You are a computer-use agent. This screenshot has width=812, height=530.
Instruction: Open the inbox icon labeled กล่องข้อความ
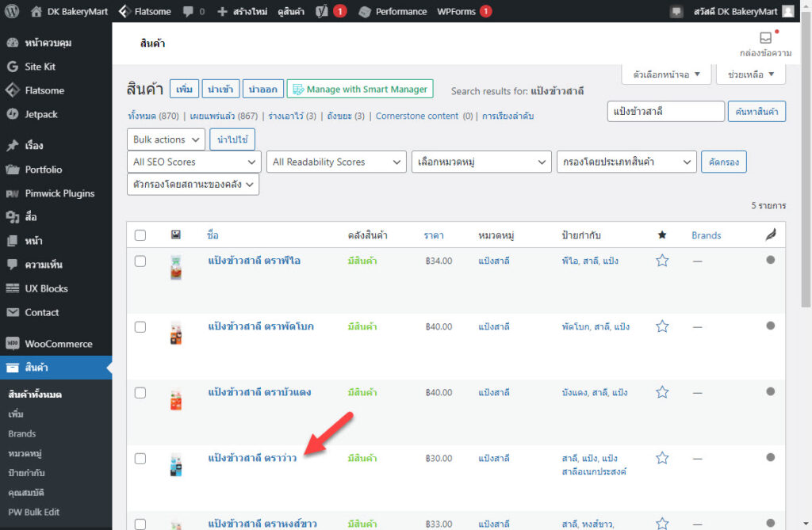tap(765, 38)
